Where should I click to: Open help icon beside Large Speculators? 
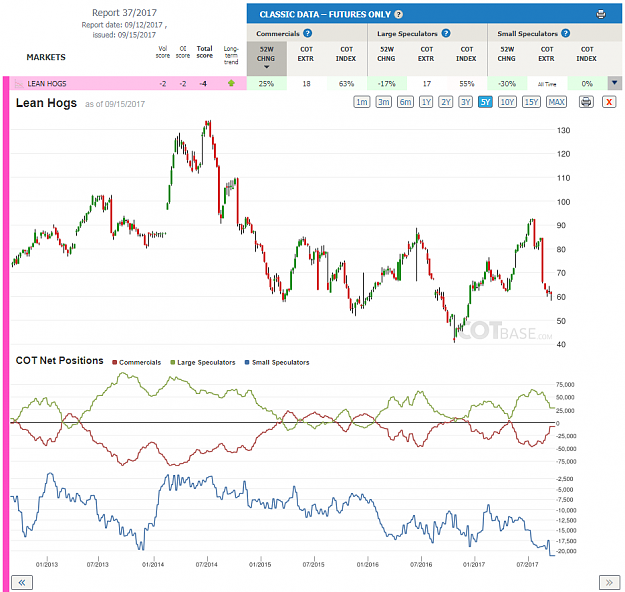[x=446, y=33]
